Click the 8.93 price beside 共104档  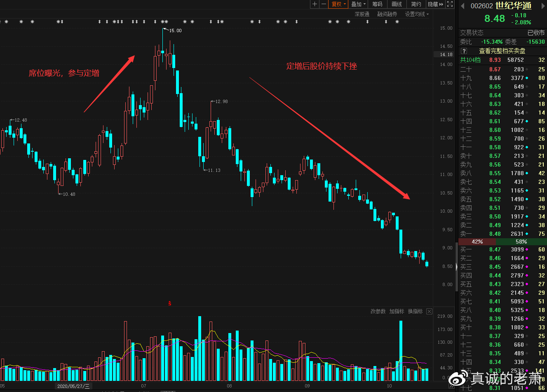click(x=495, y=60)
